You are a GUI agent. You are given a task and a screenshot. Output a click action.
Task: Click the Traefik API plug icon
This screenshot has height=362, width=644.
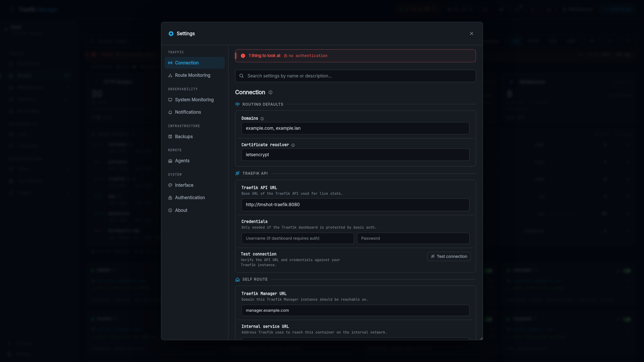(x=237, y=174)
